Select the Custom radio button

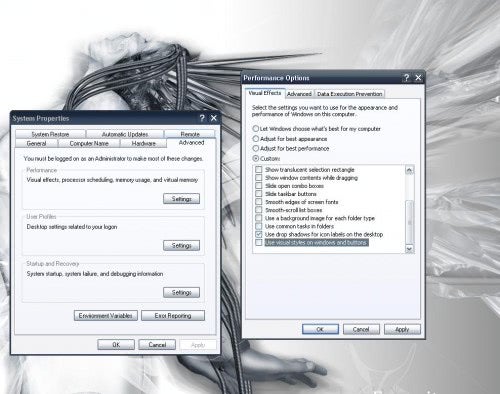click(x=256, y=158)
